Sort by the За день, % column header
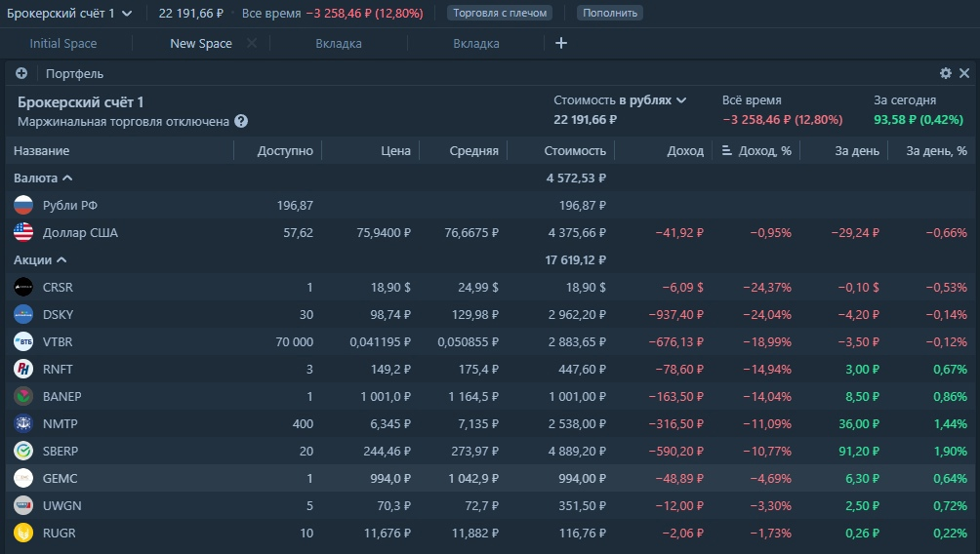 pyautogui.click(x=936, y=150)
